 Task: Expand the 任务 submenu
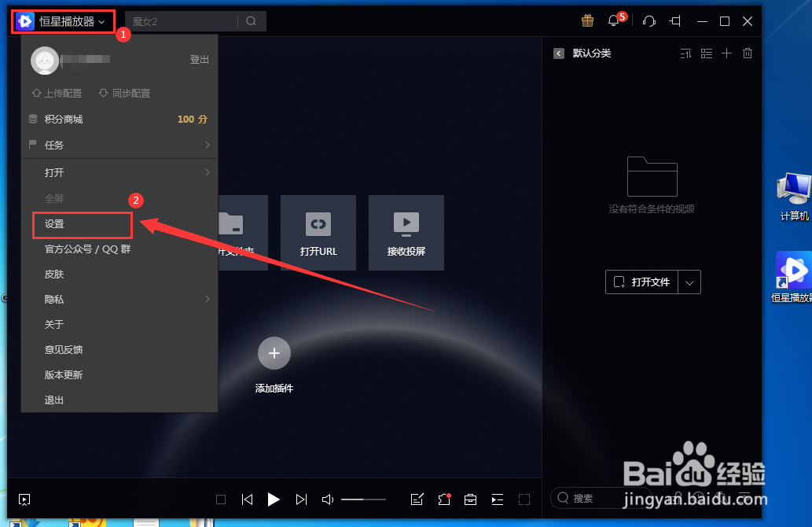click(119, 145)
